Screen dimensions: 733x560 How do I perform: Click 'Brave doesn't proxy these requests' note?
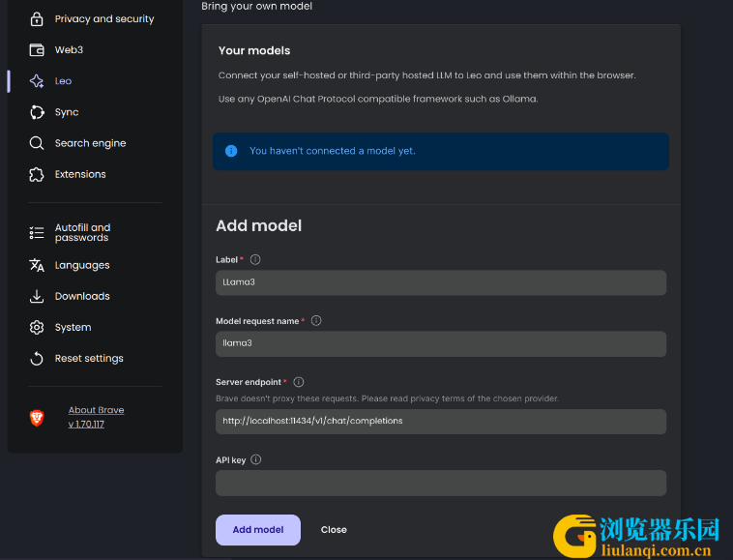(x=387, y=398)
